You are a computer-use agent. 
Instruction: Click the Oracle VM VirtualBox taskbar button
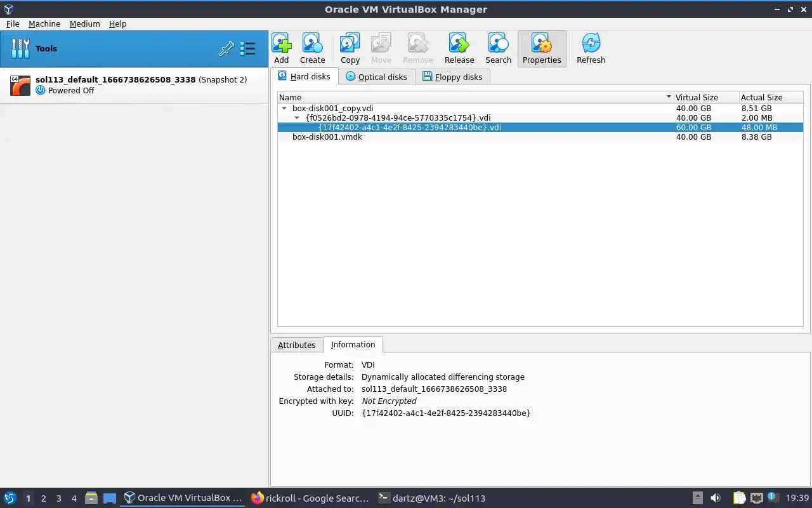[183, 498]
